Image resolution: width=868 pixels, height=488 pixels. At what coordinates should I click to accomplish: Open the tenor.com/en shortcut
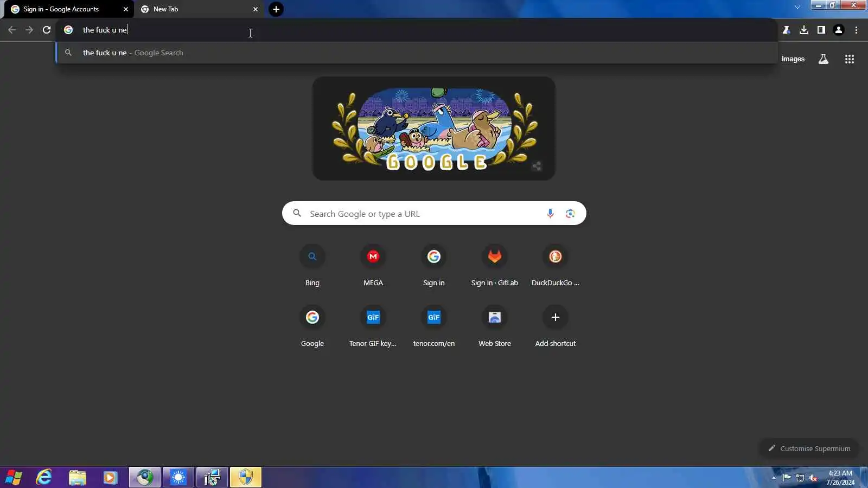click(x=434, y=326)
